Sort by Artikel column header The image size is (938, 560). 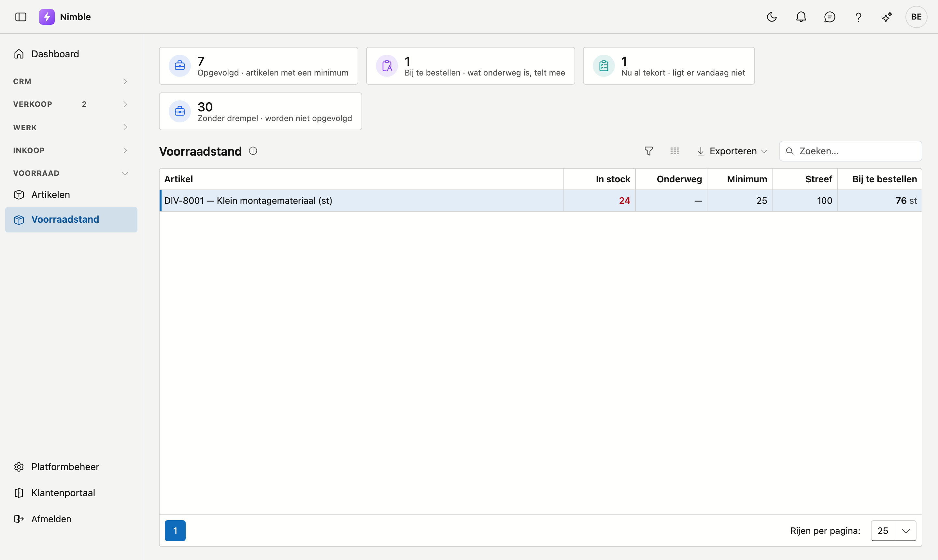click(362, 179)
